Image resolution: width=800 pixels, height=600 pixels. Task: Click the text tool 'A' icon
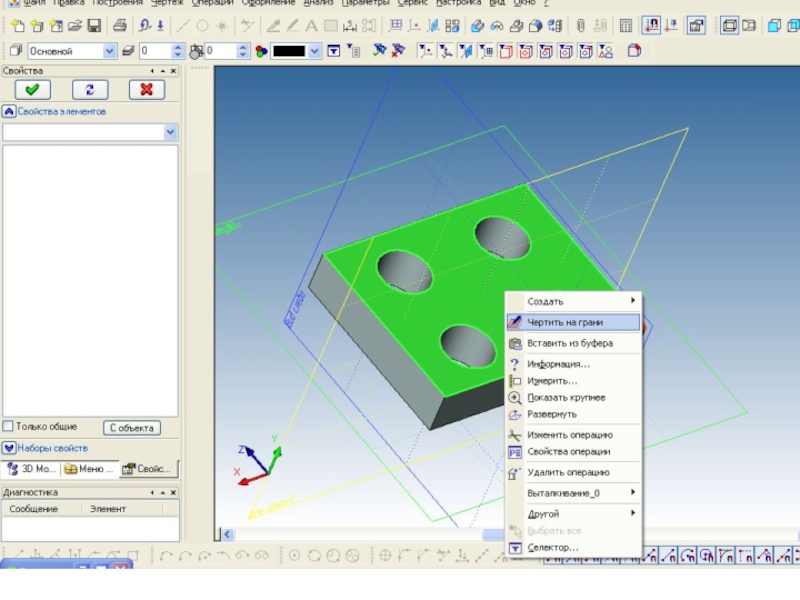coord(310,26)
